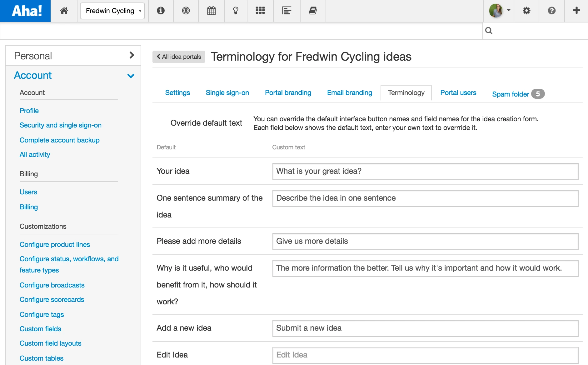
Task: Click the ideas lightbulb icon
Action: 236,11
